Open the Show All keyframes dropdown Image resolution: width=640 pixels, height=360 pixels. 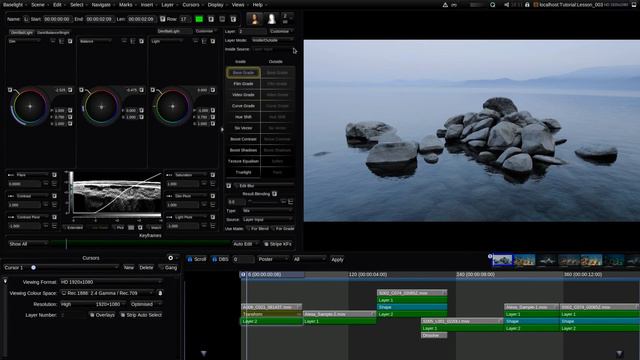click(x=28, y=244)
